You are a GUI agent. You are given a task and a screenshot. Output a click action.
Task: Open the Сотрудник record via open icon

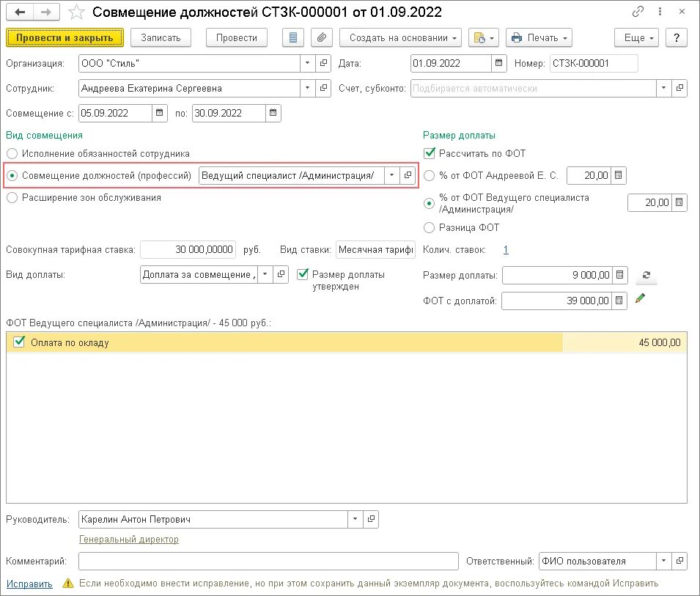[x=323, y=88]
